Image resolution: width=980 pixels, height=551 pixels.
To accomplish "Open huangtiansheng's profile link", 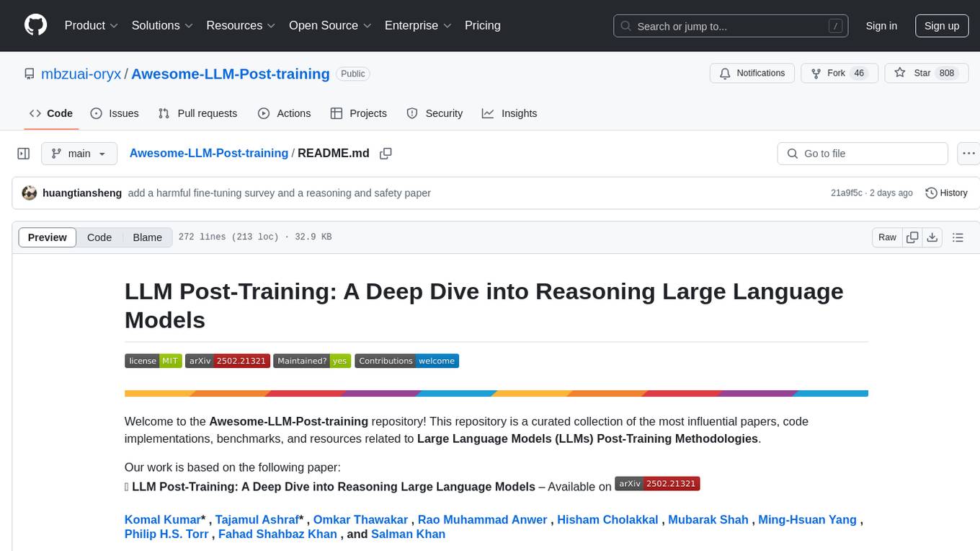I will pos(82,193).
